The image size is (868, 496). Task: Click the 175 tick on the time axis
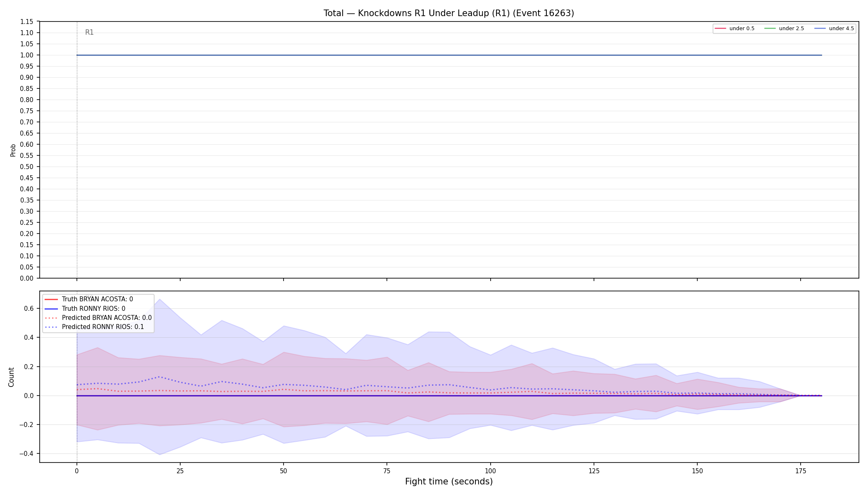click(x=801, y=471)
